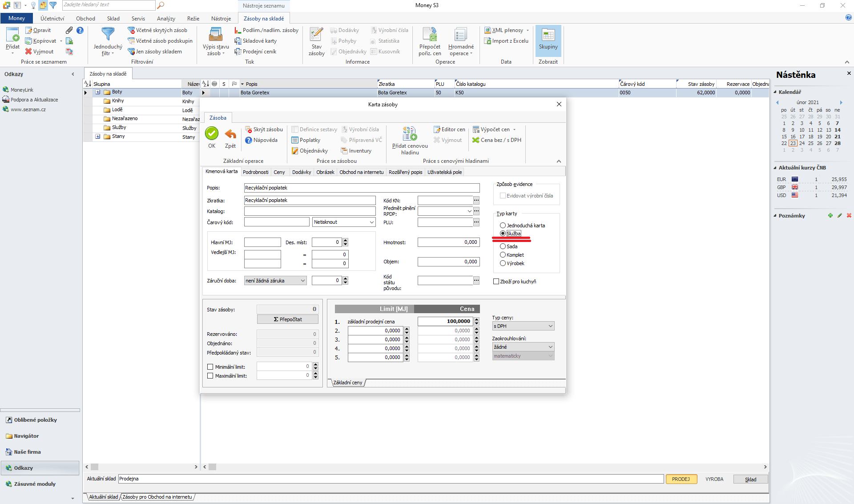Click PRODEJ warehouse button
The image size is (854, 504).
[x=681, y=479]
